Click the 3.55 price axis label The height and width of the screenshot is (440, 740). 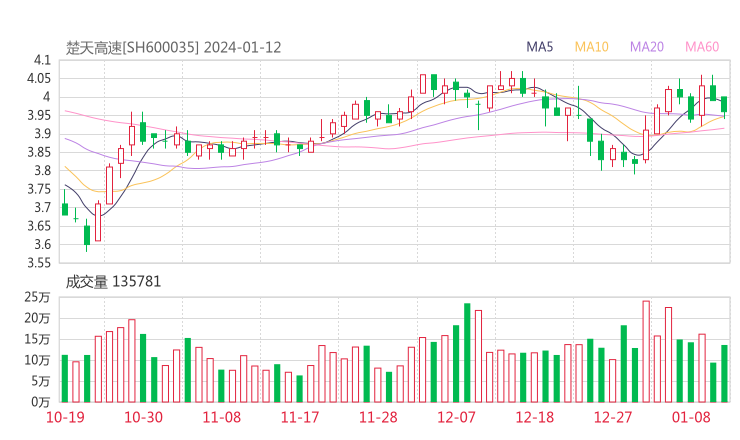pyautogui.click(x=39, y=263)
